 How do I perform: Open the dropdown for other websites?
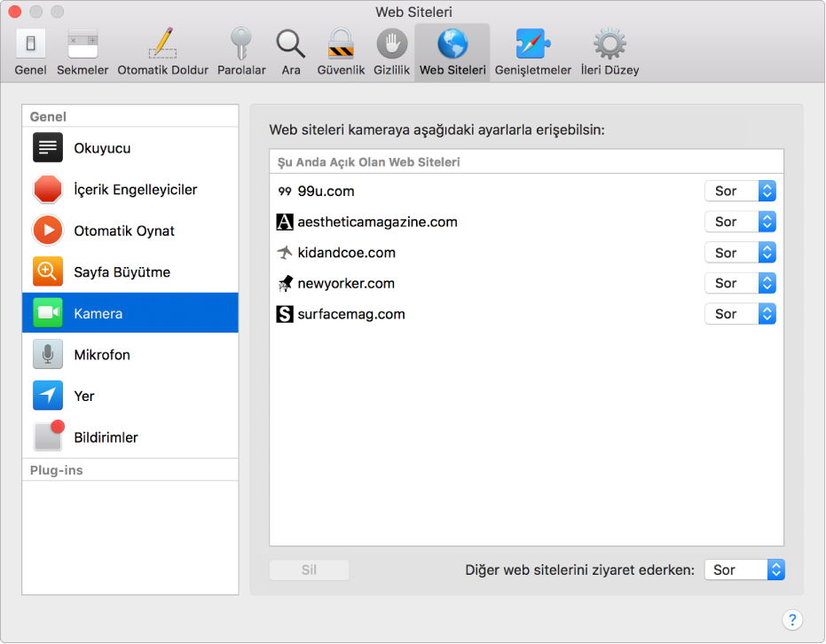point(744,569)
